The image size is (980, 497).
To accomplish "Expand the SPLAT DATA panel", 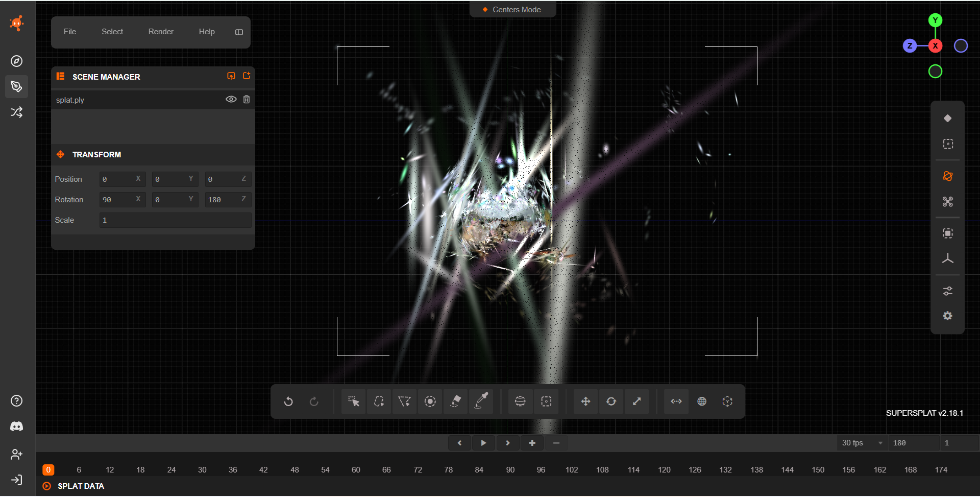I will click(47, 486).
